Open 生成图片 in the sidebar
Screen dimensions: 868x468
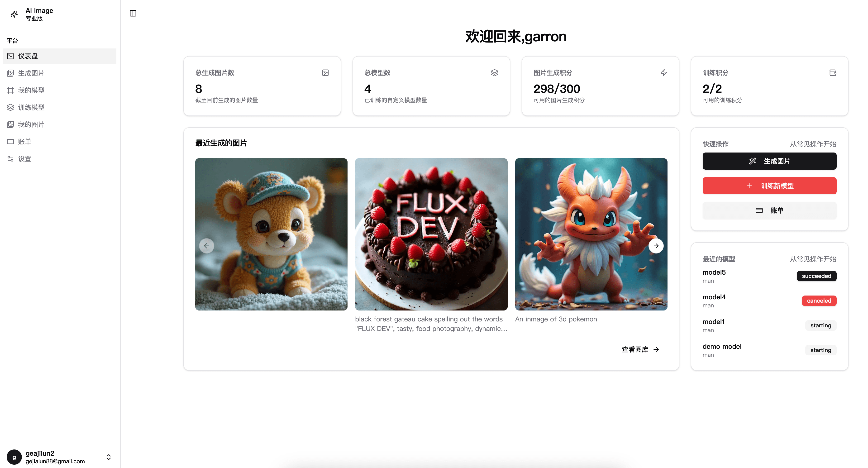click(31, 73)
